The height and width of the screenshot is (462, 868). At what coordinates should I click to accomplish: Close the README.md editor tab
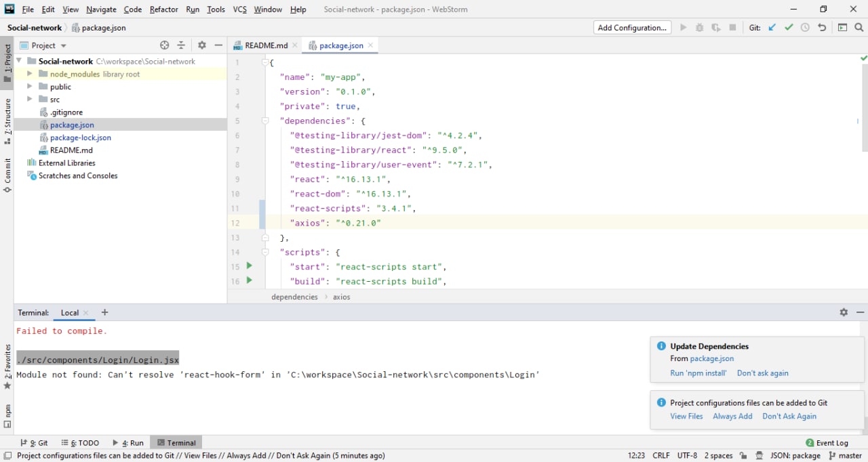click(x=295, y=45)
